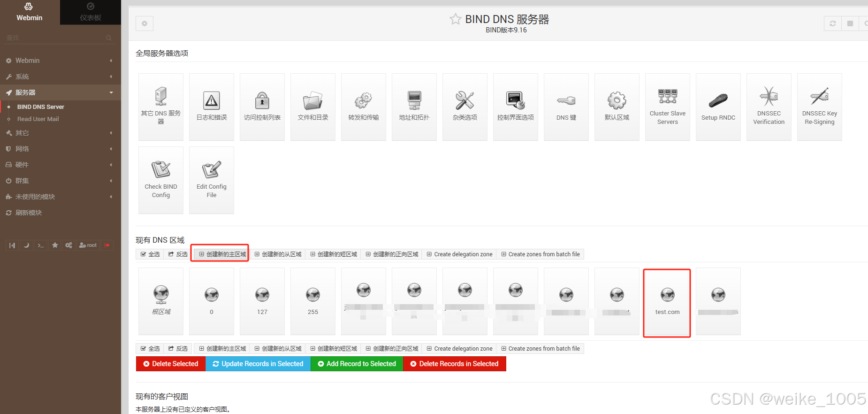
Task: Click the stop BIND square icon
Action: 850,23
